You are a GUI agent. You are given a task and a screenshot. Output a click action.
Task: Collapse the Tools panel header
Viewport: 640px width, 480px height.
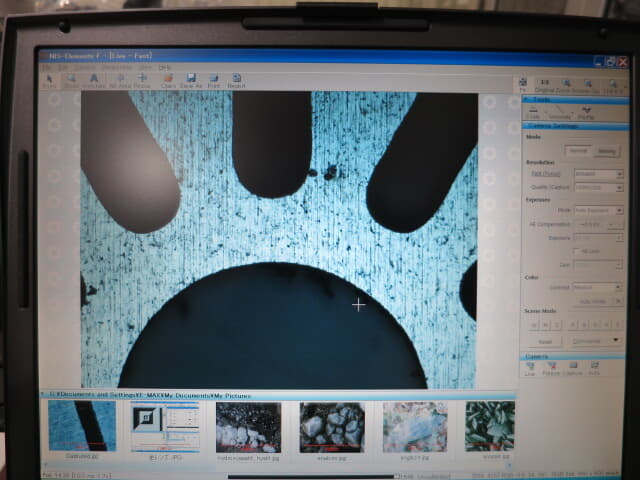[x=575, y=100]
